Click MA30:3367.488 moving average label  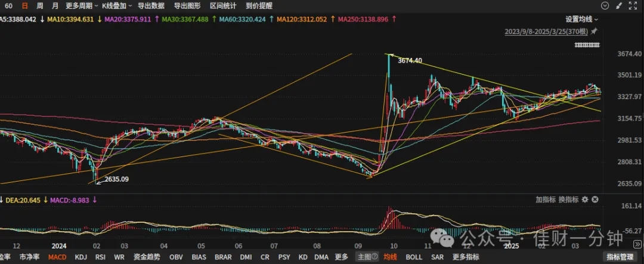[185, 19]
